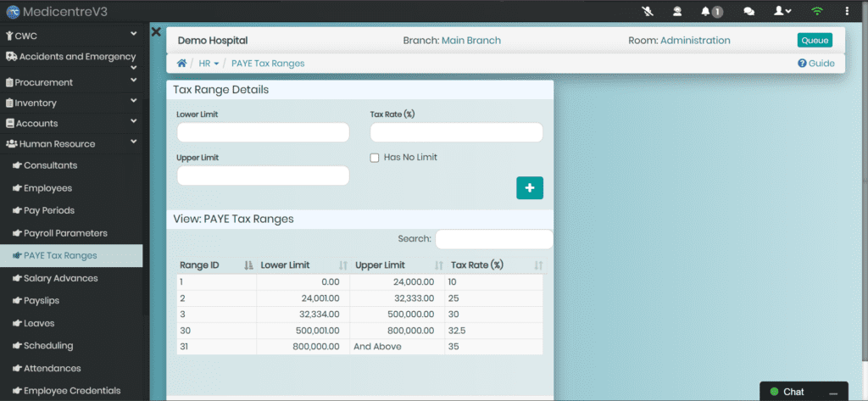Click the And Above cell
868x401 pixels.
coord(398,347)
